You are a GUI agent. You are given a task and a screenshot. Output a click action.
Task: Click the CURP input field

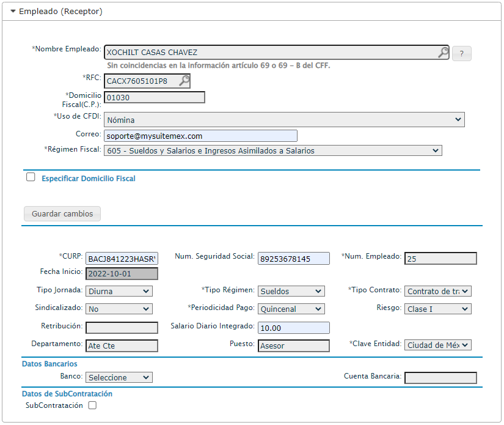[122, 259]
